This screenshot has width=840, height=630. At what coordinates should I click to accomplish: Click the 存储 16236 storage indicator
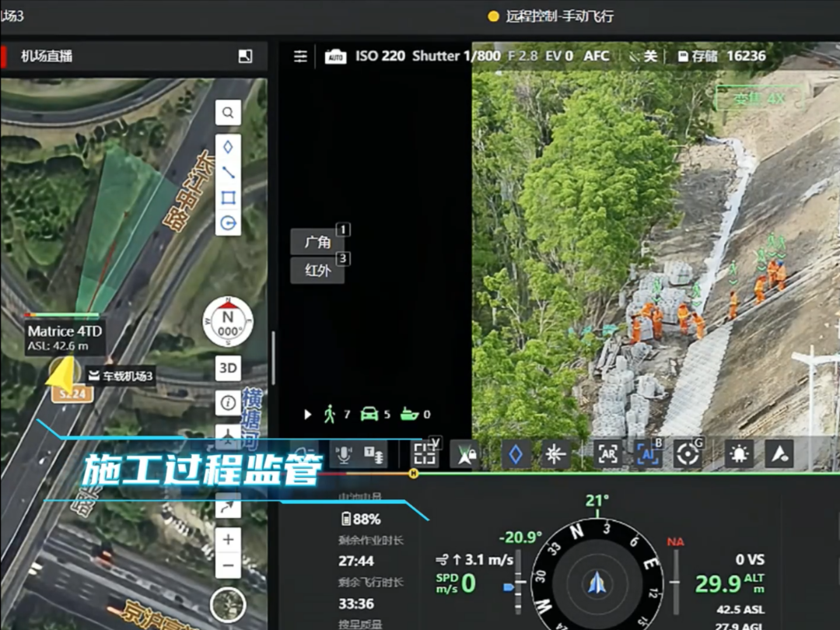click(722, 56)
